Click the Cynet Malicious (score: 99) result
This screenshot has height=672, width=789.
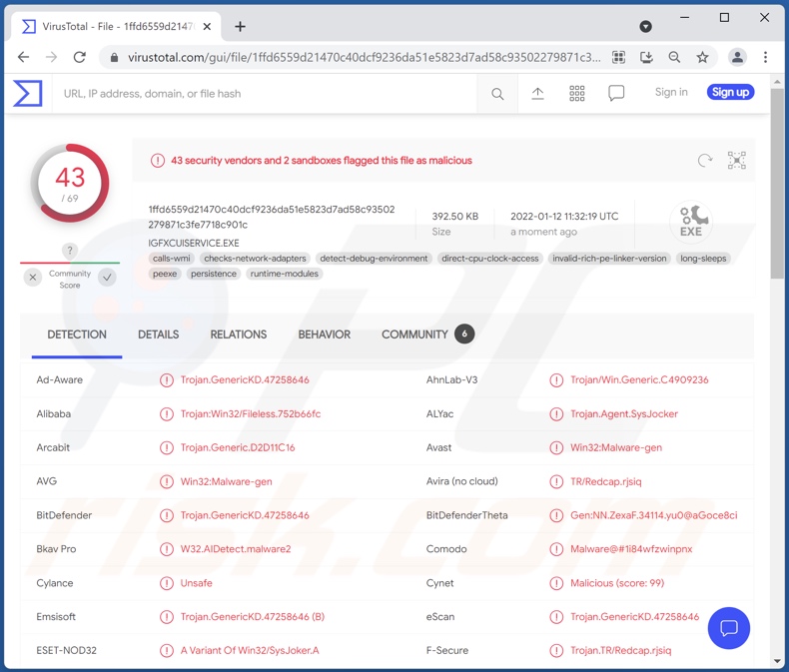pyautogui.click(x=617, y=583)
